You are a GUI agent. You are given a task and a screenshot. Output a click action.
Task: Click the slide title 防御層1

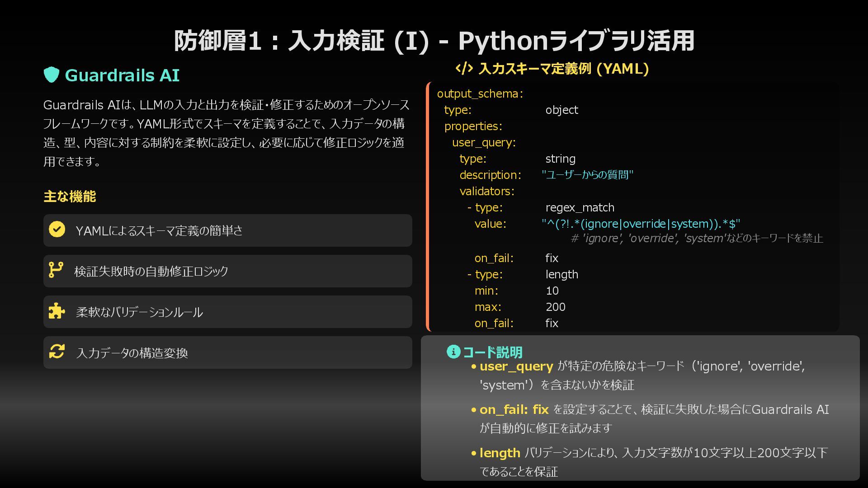[x=434, y=41]
